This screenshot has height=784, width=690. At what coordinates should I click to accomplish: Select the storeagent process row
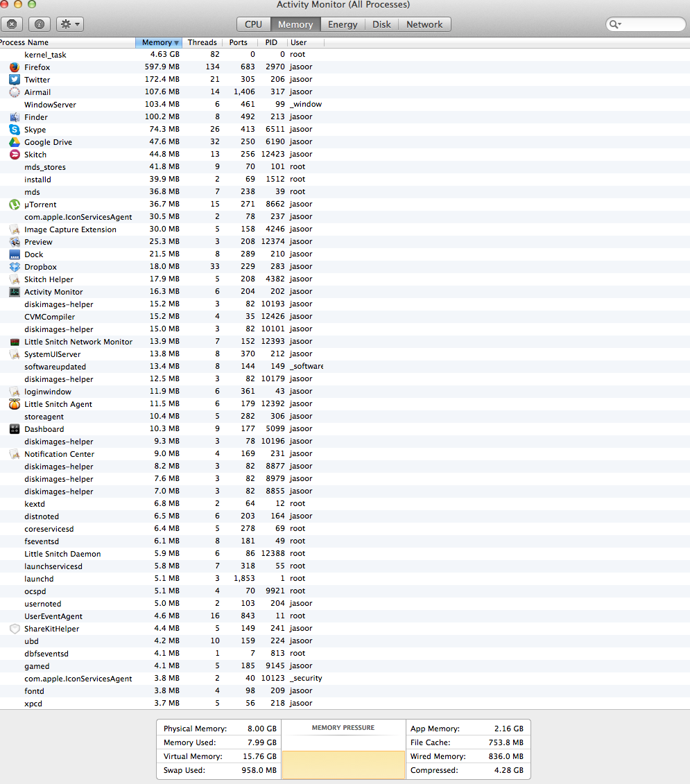(x=345, y=417)
